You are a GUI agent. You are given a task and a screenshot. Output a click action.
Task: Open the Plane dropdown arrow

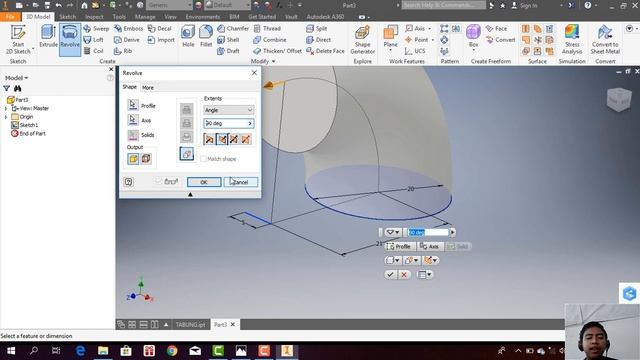click(391, 51)
